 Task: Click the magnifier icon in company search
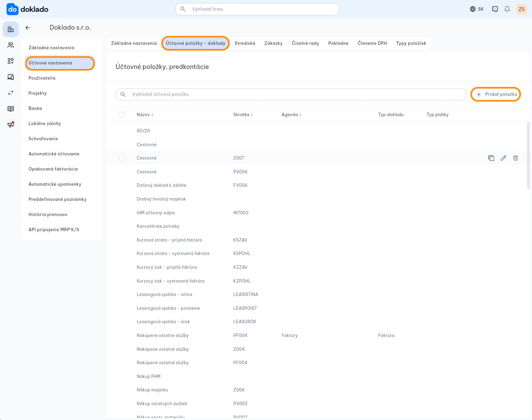pos(183,9)
